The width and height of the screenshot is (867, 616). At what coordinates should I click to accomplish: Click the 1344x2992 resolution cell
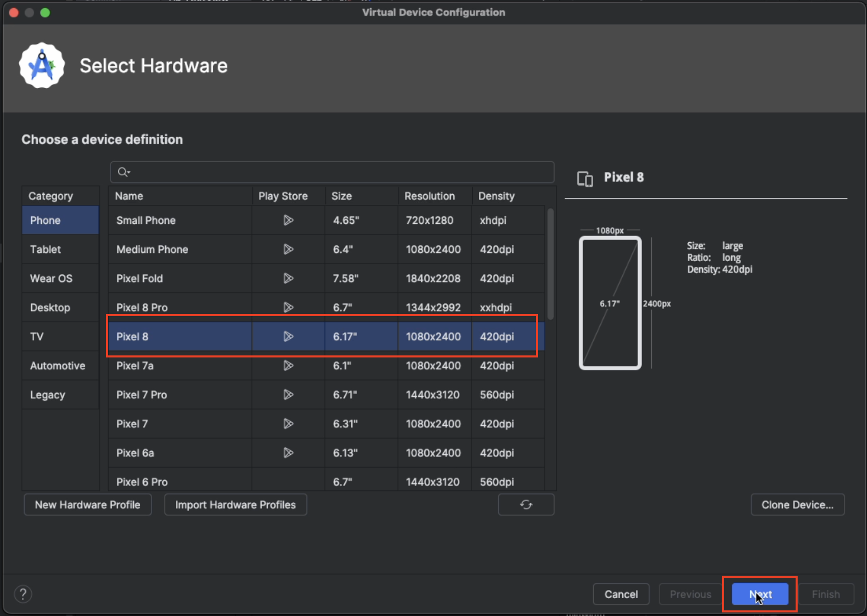tap(435, 307)
